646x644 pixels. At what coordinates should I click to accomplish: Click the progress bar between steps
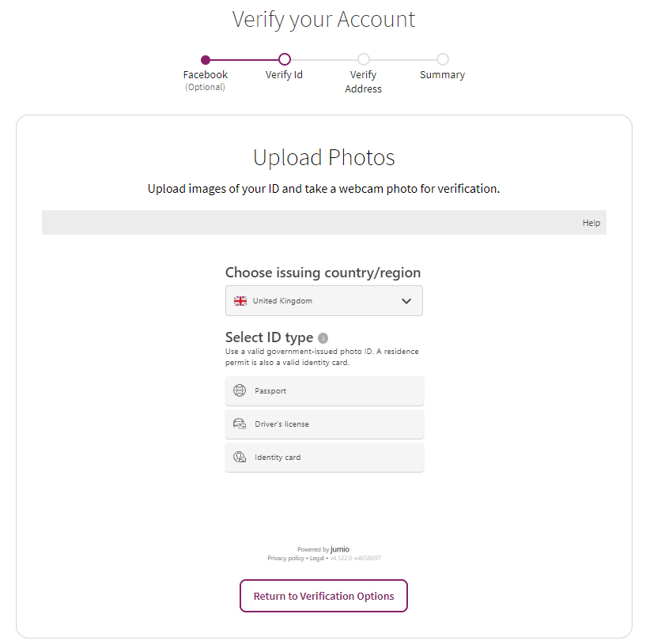click(x=245, y=59)
